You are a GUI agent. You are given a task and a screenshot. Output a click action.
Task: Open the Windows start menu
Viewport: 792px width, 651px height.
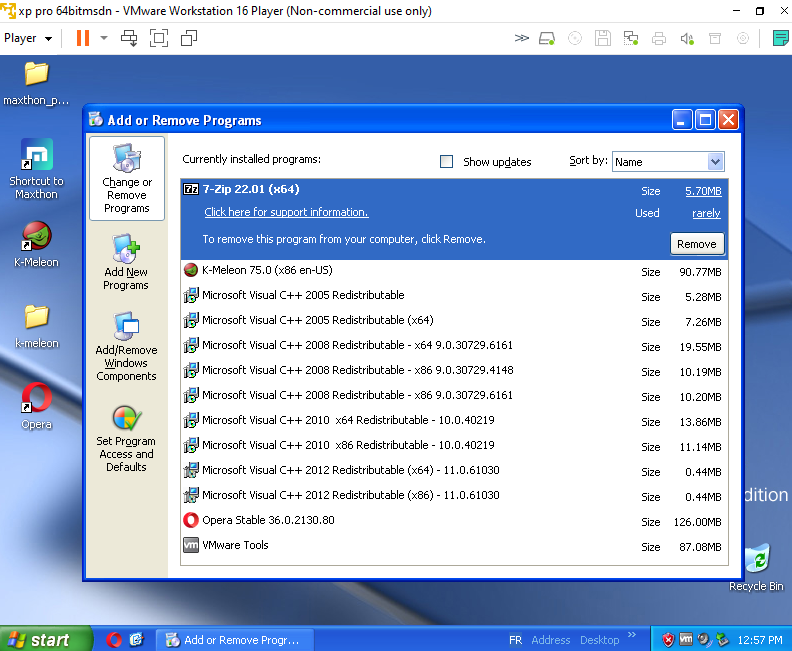point(46,639)
